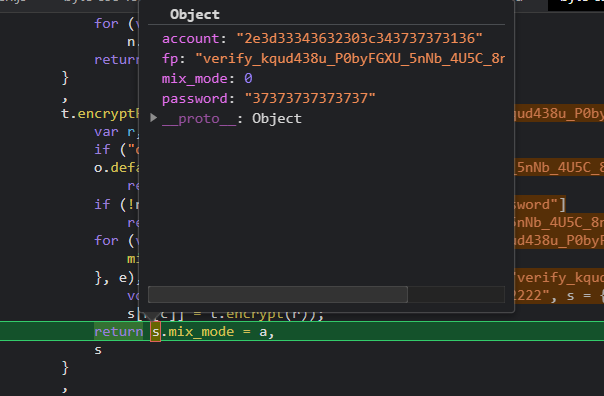This screenshot has height=396, width=604.
Task: Click the variable a in return statement
Action: 263,332
